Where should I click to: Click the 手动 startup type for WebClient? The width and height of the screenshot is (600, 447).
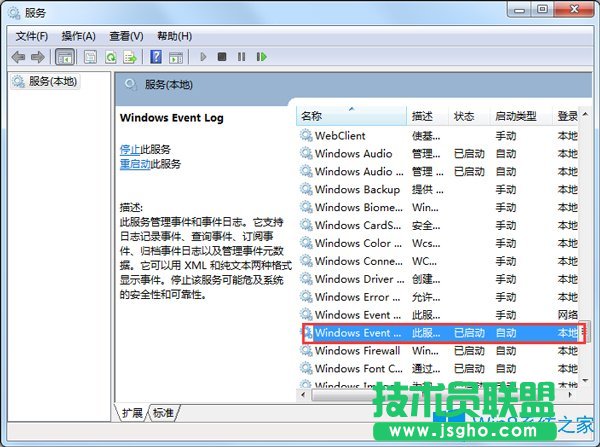pos(506,136)
